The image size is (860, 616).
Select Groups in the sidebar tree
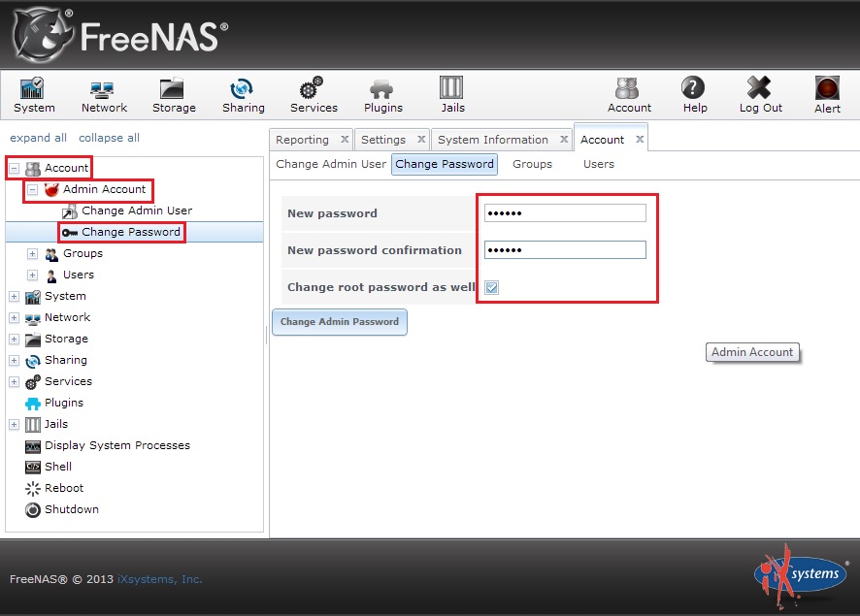74,254
